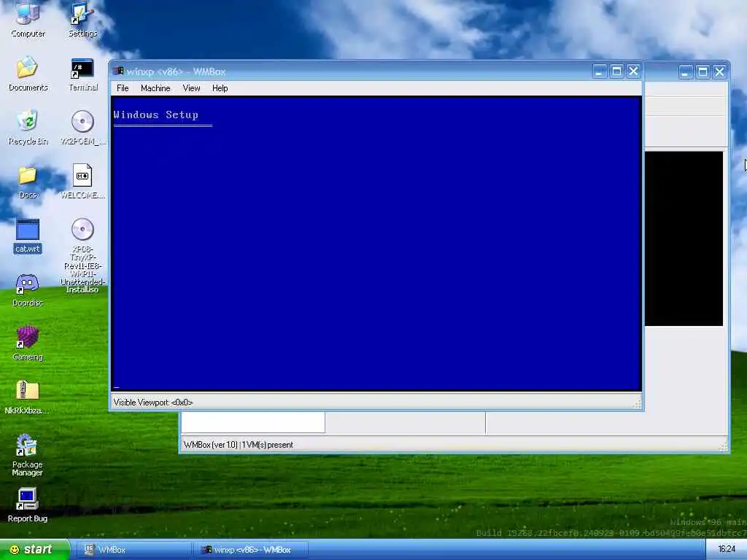Open the View menu in WMBox
This screenshot has width=747, height=560.
click(191, 88)
